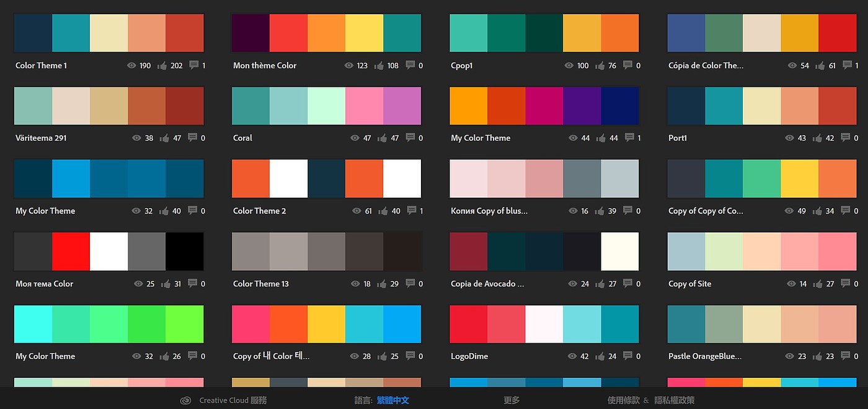Click the comment icon on Cópia de Color theme

point(846,65)
